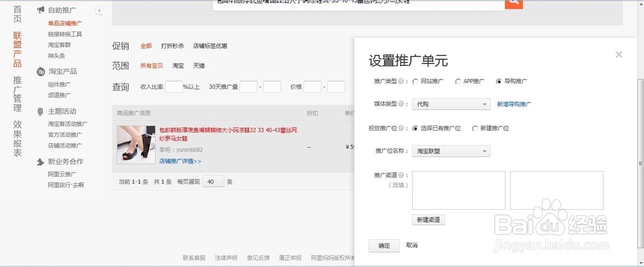This screenshot has height=267, width=644.
Task: Click the 法律声明 footer link
Action: pos(226,258)
